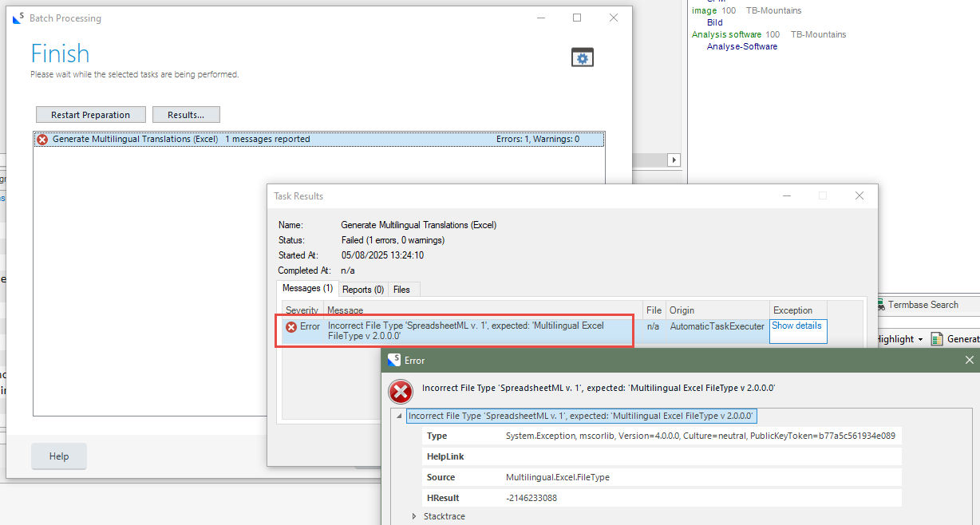Image resolution: width=980 pixels, height=525 pixels.
Task: Open batch processing settings via gear icon
Action: tap(582, 57)
